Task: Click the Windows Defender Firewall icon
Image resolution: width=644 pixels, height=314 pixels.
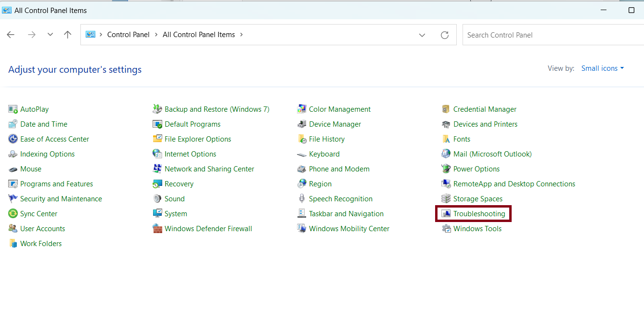Action: coord(157,229)
